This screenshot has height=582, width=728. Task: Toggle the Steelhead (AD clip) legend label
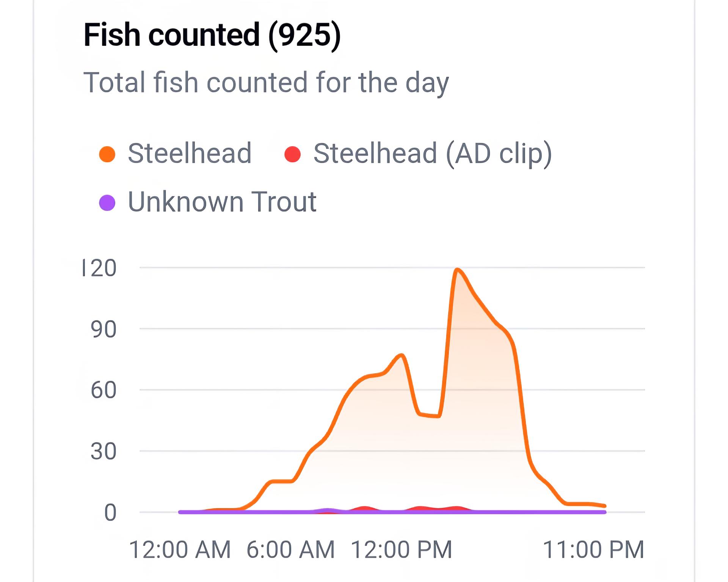[x=432, y=153]
